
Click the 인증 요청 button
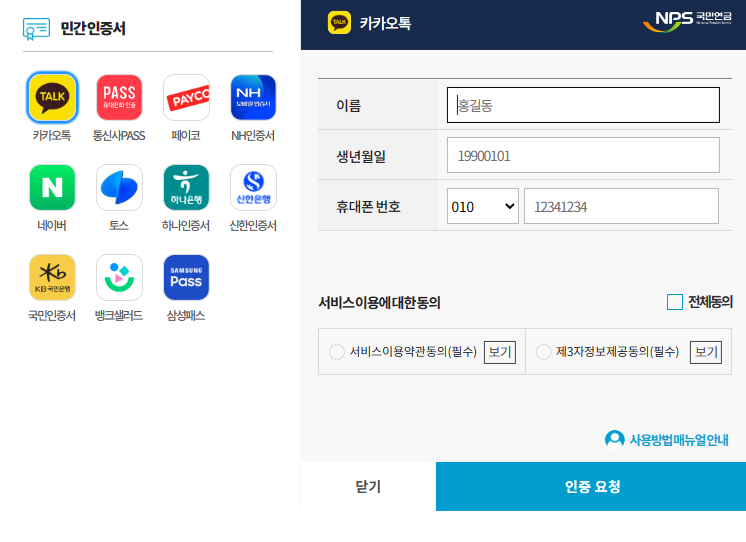(x=591, y=486)
